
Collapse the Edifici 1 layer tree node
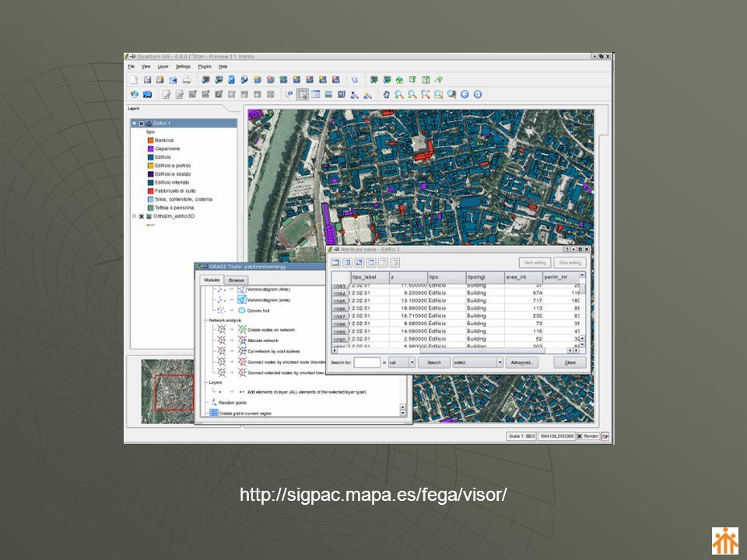[x=134, y=124]
